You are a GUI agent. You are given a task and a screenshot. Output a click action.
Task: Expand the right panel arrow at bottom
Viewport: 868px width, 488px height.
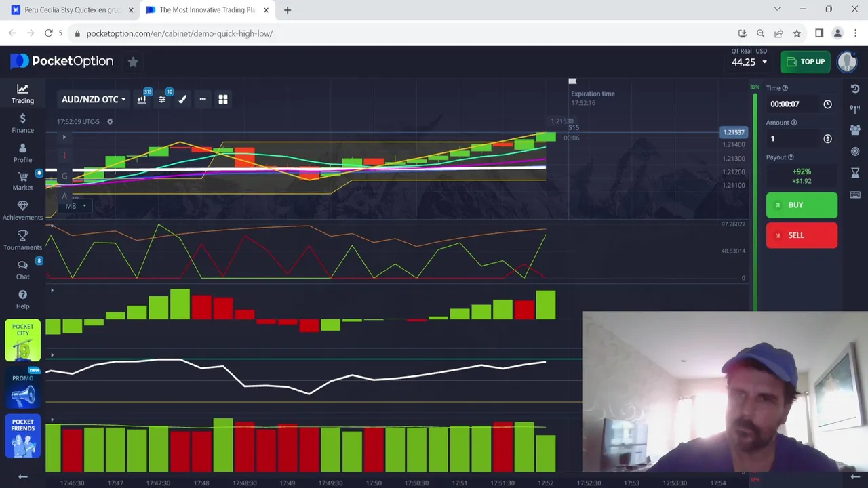pos(855,477)
